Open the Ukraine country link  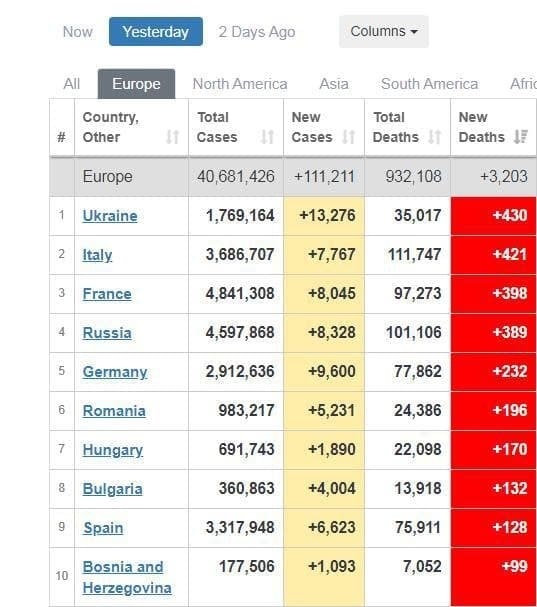pyautogui.click(x=110, y=216)
